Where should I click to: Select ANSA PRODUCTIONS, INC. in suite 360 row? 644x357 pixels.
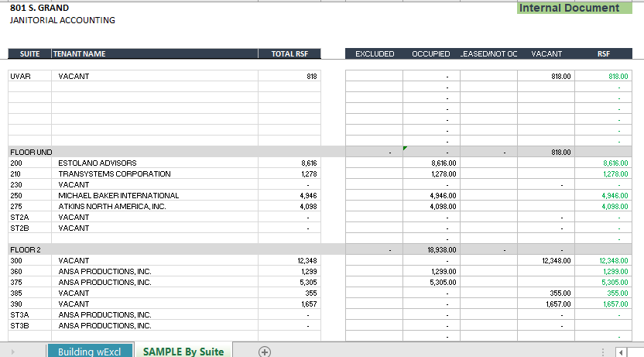tap(155, 272)
